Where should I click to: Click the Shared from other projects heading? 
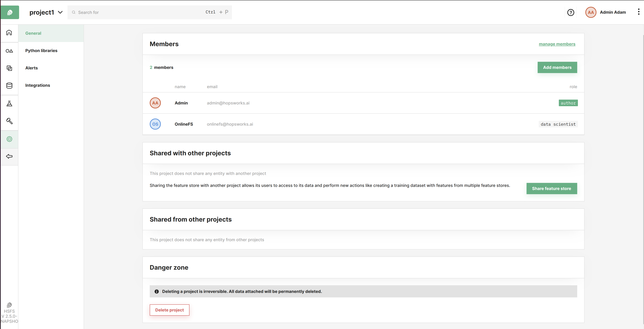tap(190, 220)
